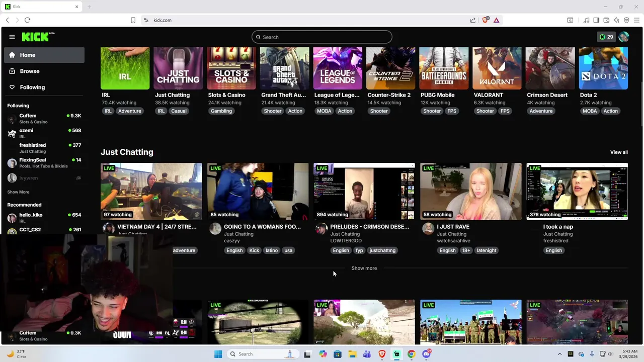Open Brave Rewards triangle icon
The width and height of the screenshot is (644, 362).
pos(496,20)
